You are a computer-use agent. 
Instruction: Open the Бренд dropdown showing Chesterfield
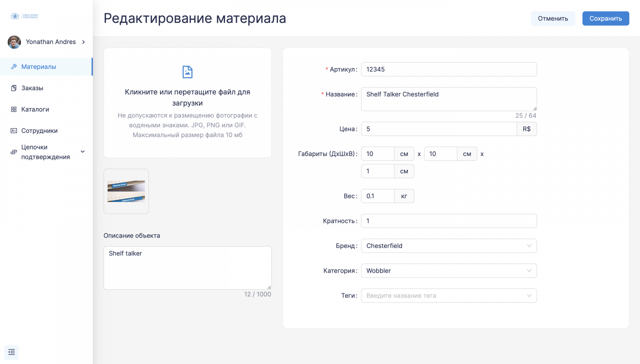click(x=448, y=246)
